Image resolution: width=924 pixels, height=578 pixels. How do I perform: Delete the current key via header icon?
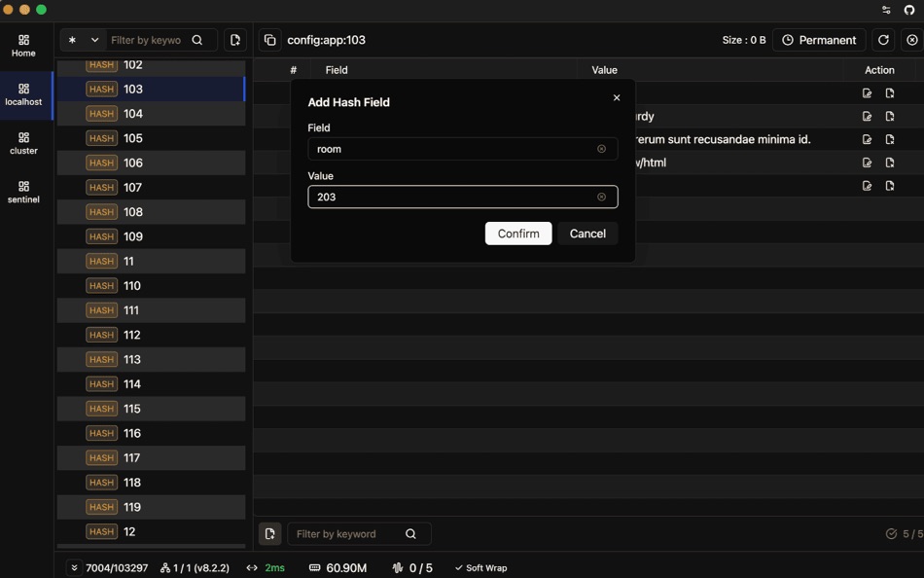coord(910,41)
